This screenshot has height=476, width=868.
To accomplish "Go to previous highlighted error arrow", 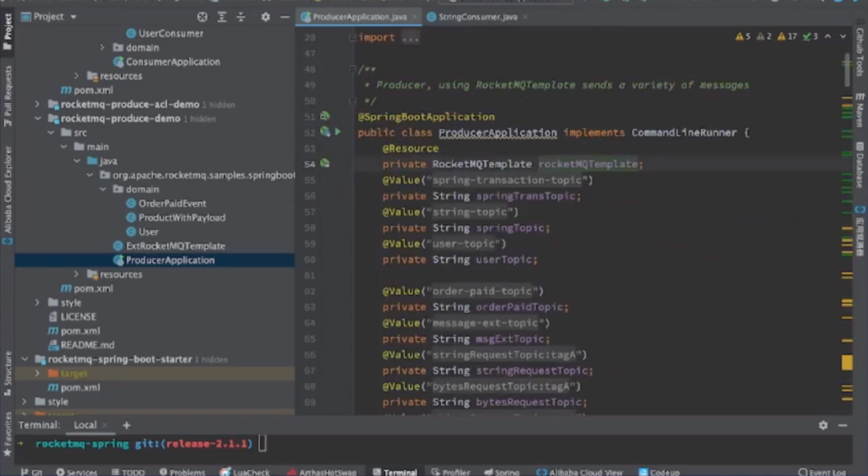I will [x=828, y=36].
